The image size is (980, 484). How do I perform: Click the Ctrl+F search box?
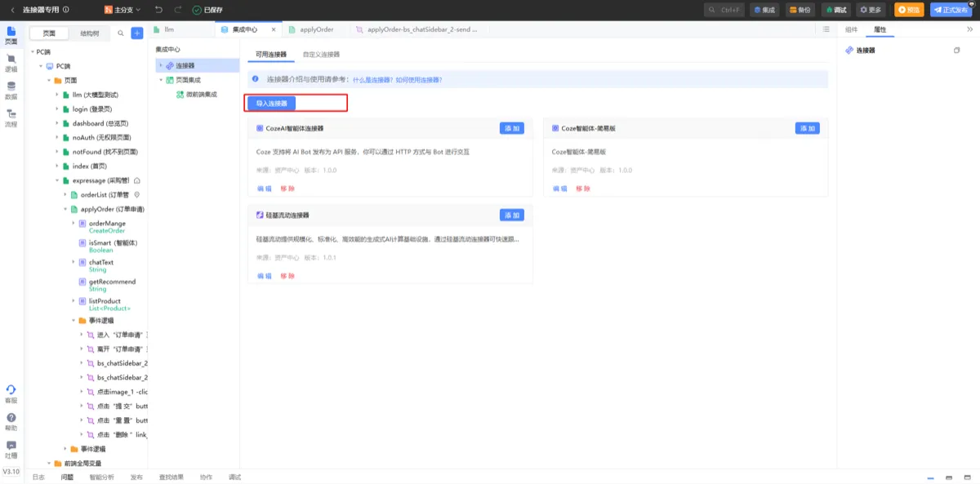(724, 10)
